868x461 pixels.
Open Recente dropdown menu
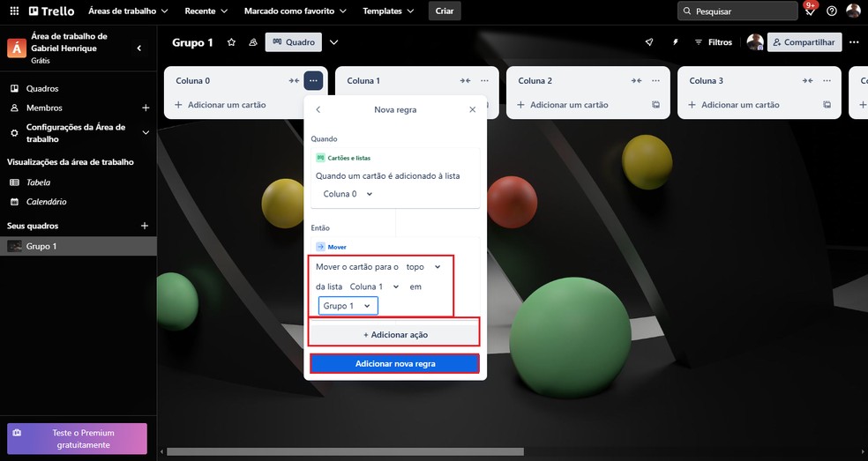click(x=206, y=11)
